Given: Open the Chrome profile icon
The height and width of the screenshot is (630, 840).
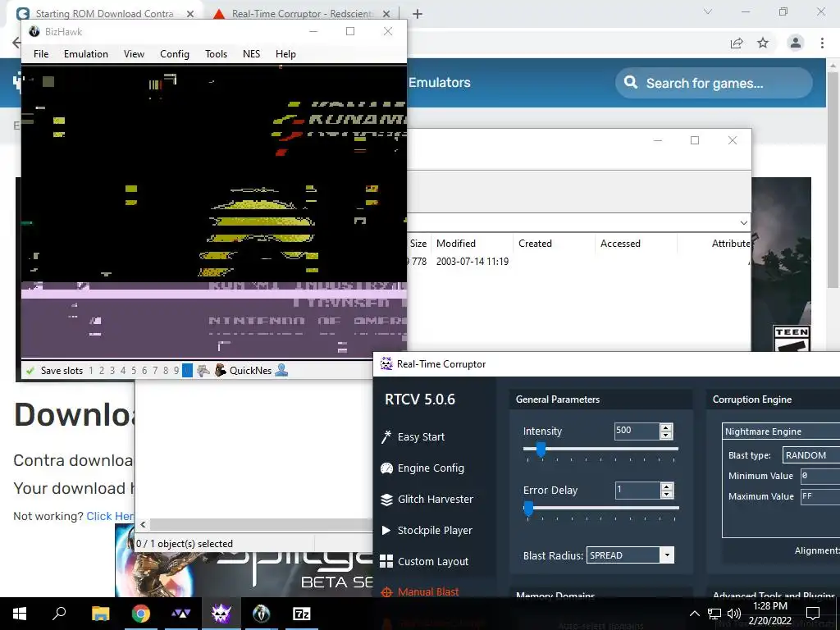Looking at the screenshot, I should click(796, 43).
